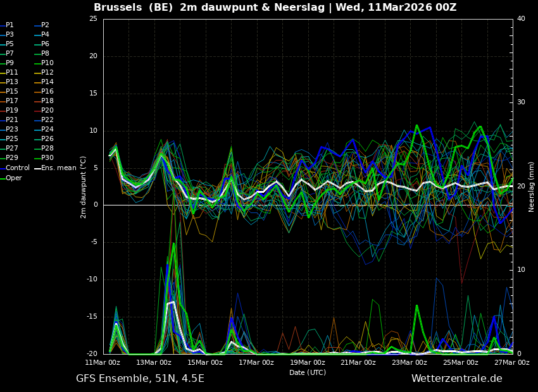The height and width of the screenshot is (392, 538).
Task: Click the 'GFS Ensemble, 51N, 4.5E' caption
Action: pos(140,379)
